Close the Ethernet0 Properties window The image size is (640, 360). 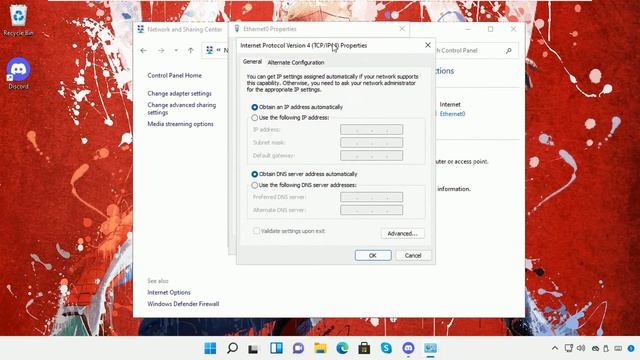(402, 29)
